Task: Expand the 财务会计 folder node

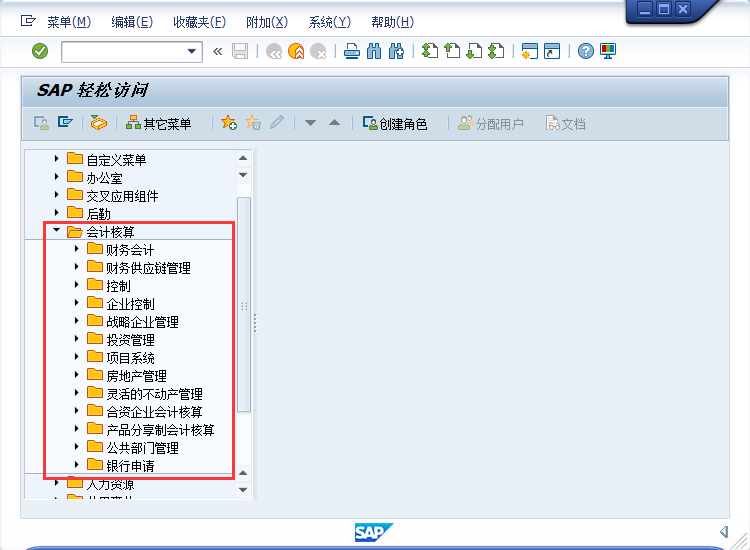Action: coord(77,249)
